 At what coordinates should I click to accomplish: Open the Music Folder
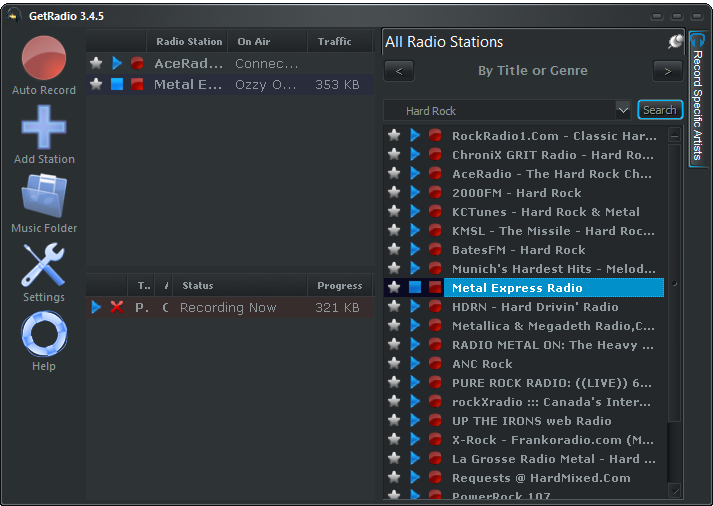tap(44, 196)
